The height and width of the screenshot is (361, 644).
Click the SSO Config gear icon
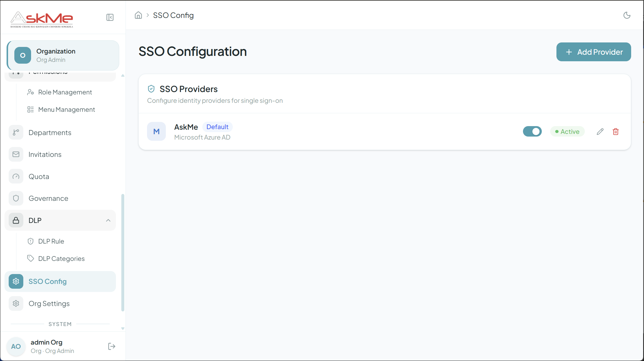coord(16,281)
